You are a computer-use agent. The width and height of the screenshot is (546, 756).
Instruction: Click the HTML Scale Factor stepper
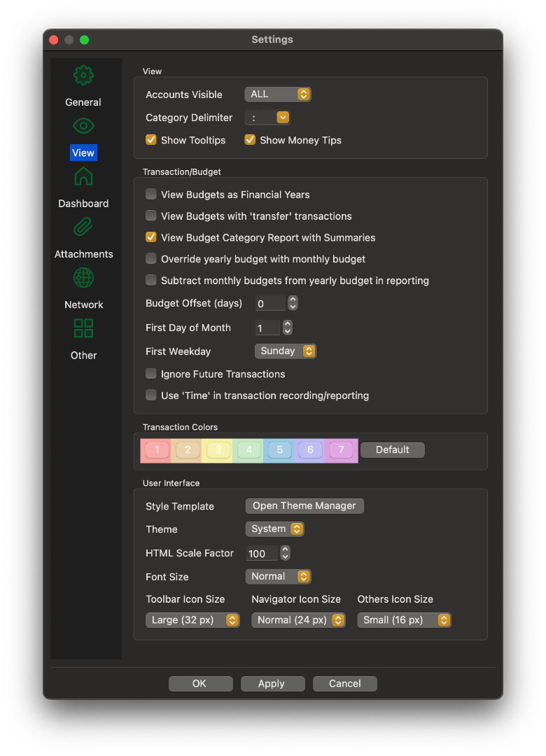coord(285,553)
